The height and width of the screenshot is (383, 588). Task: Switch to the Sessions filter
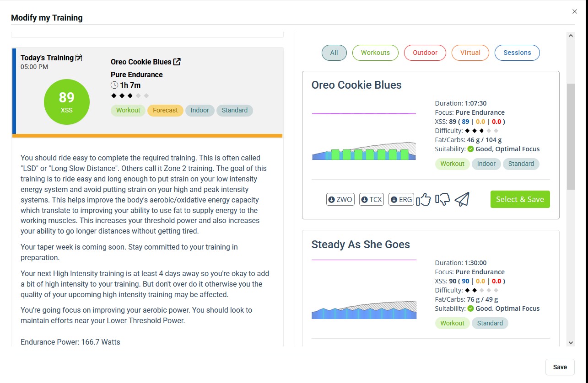click(517, 53)
